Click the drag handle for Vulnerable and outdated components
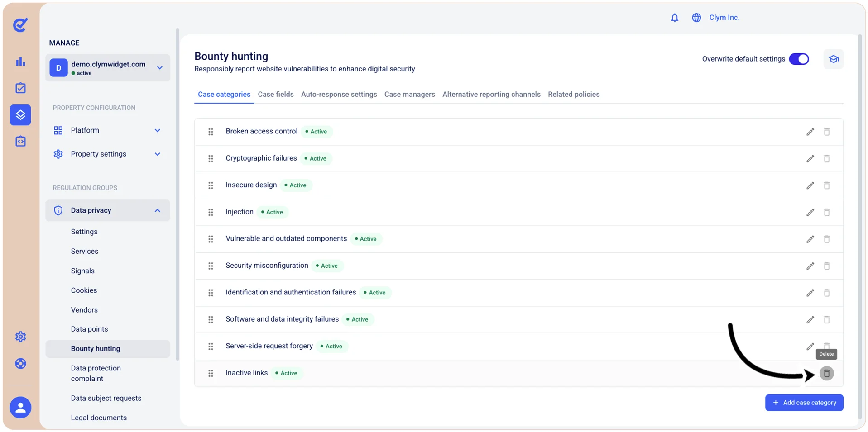 coord(211,239)
